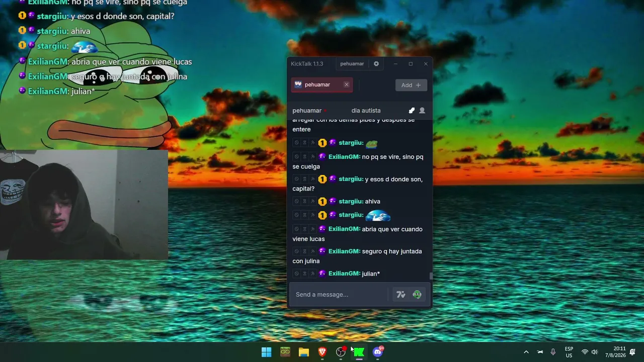Image resolution: width=644 pixels, height=362 pixels.
Task: Open the Minecraft-style app on taskbar
Action: click(x=285, y=352)
